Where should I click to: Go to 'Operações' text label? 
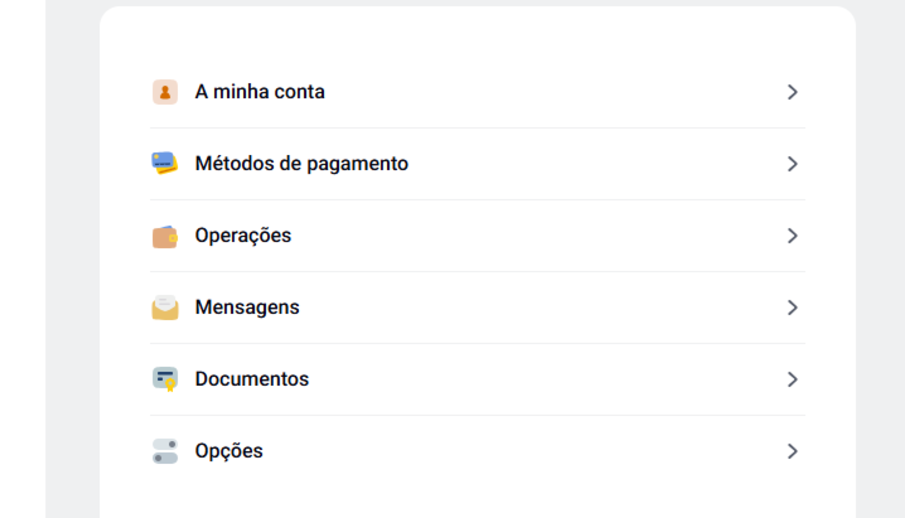(243, 236)
